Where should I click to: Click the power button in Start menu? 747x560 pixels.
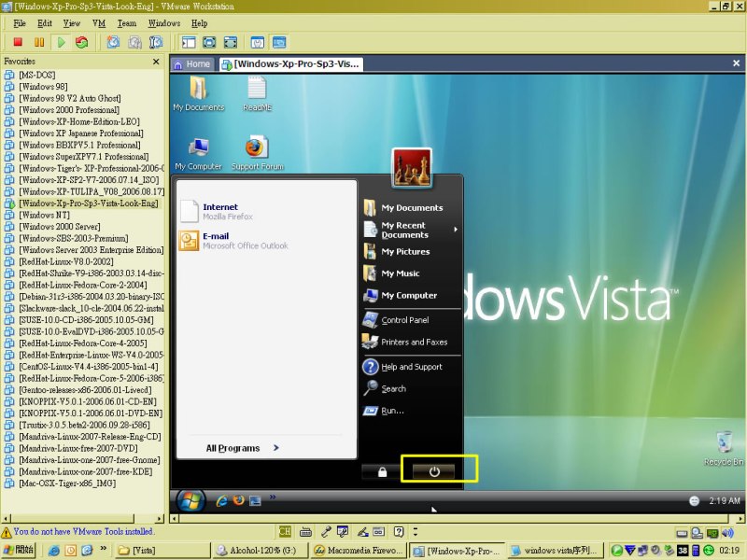[x=433, y=471]
